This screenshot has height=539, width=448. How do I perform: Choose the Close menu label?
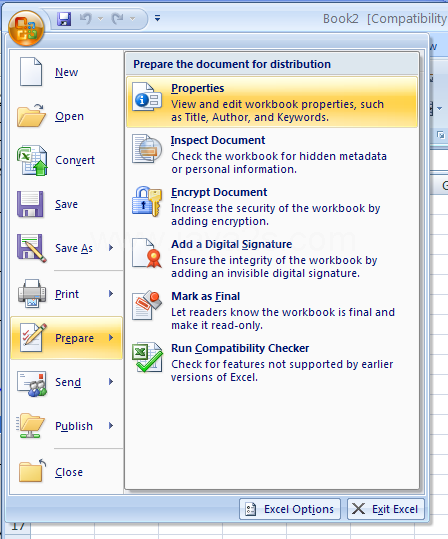coord(69,472)
